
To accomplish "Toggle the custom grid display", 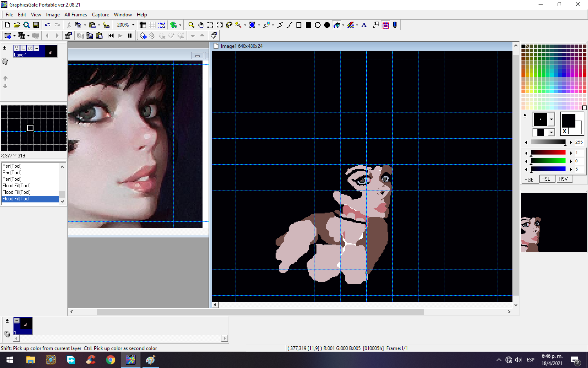I will tap(152, 25).
